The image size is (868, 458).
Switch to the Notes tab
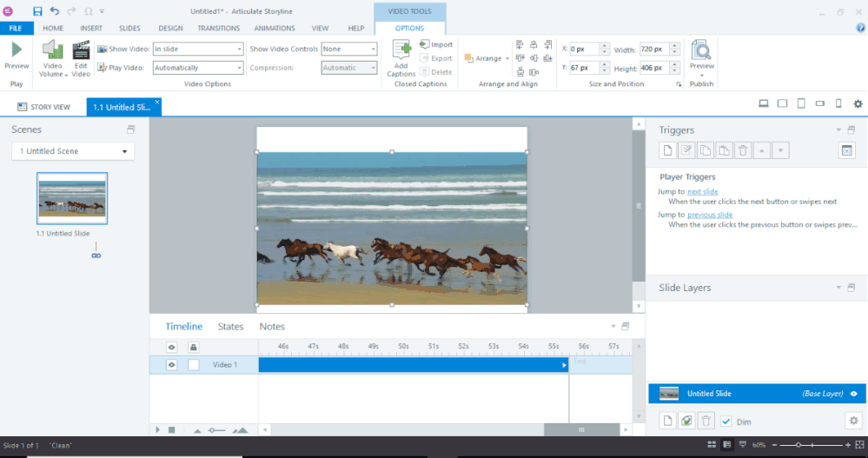272,326
